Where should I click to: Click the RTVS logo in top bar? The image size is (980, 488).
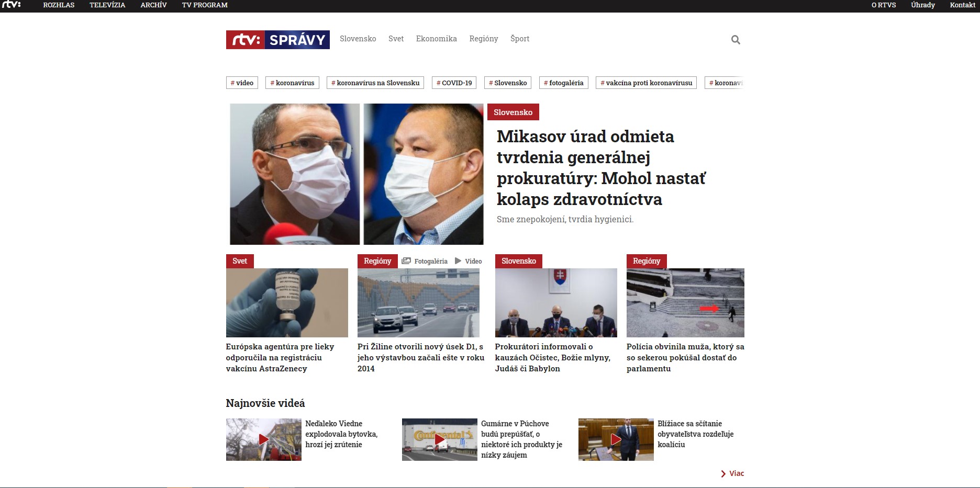tap(11, 5)
